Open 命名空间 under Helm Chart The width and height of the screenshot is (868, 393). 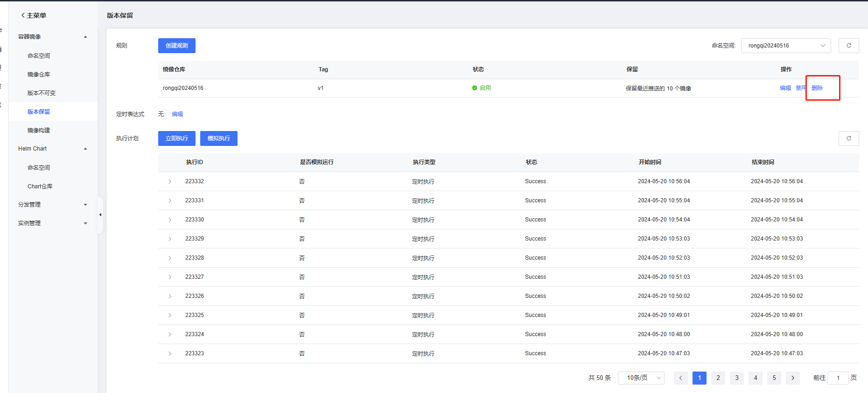(x=39, y=167)
